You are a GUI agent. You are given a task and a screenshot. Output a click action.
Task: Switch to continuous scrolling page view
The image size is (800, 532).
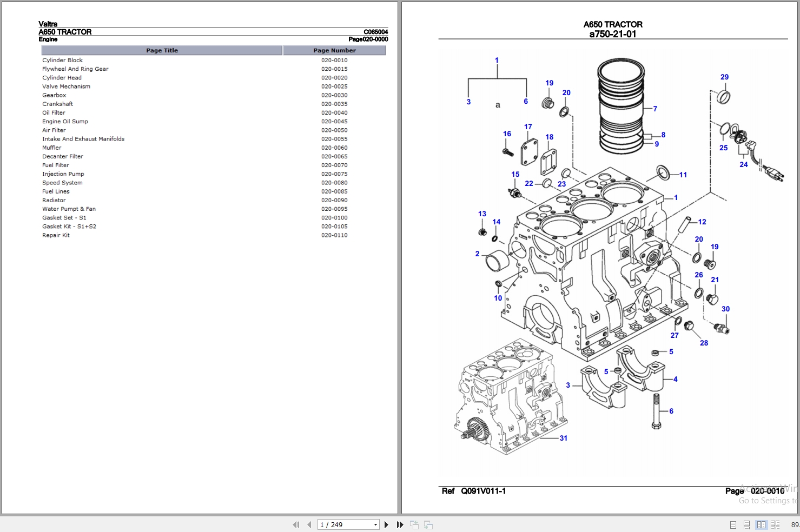(746, 524)
